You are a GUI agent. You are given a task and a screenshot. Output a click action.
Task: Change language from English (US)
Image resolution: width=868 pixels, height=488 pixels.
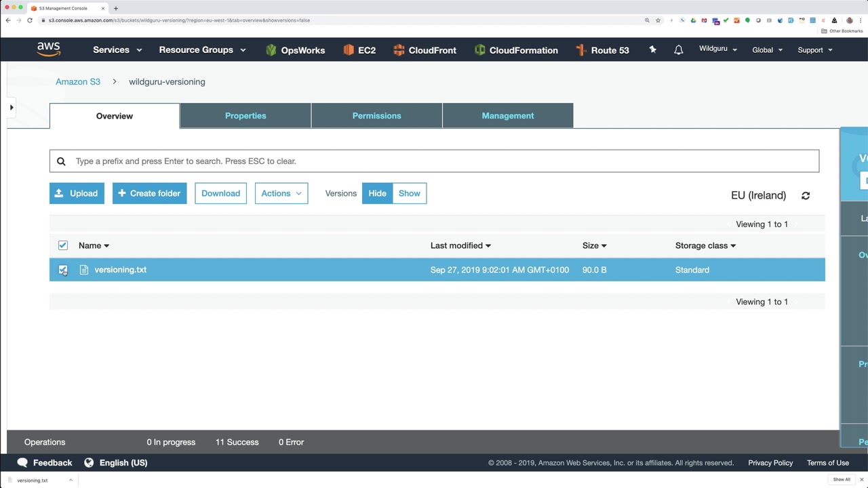pos(116,463)
